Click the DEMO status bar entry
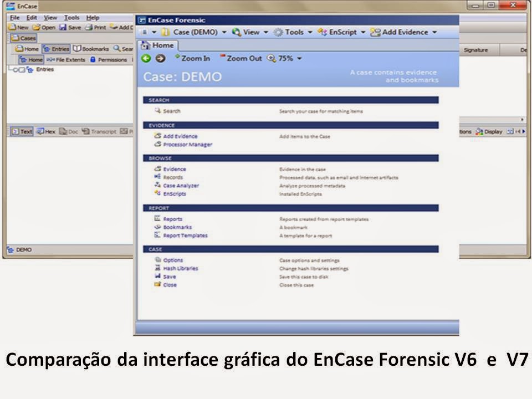This screenshot has width=532, height=399. 20,250
